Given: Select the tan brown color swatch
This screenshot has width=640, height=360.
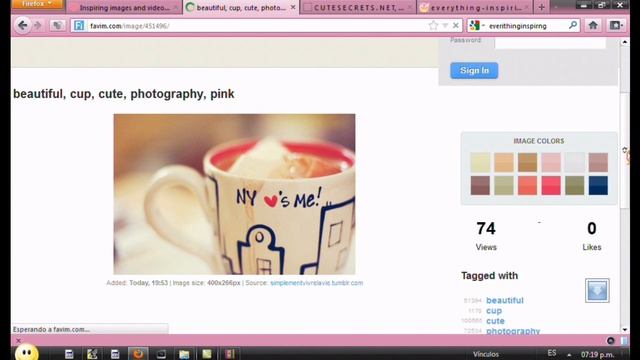Looking at the screenshot, I should click(527, 162).
